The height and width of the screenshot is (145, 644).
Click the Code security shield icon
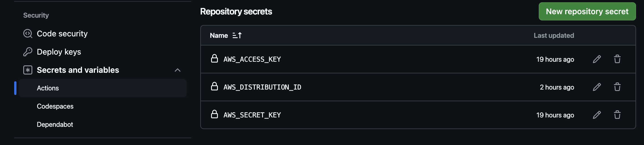pyautogui.click(x=28, y=34)
